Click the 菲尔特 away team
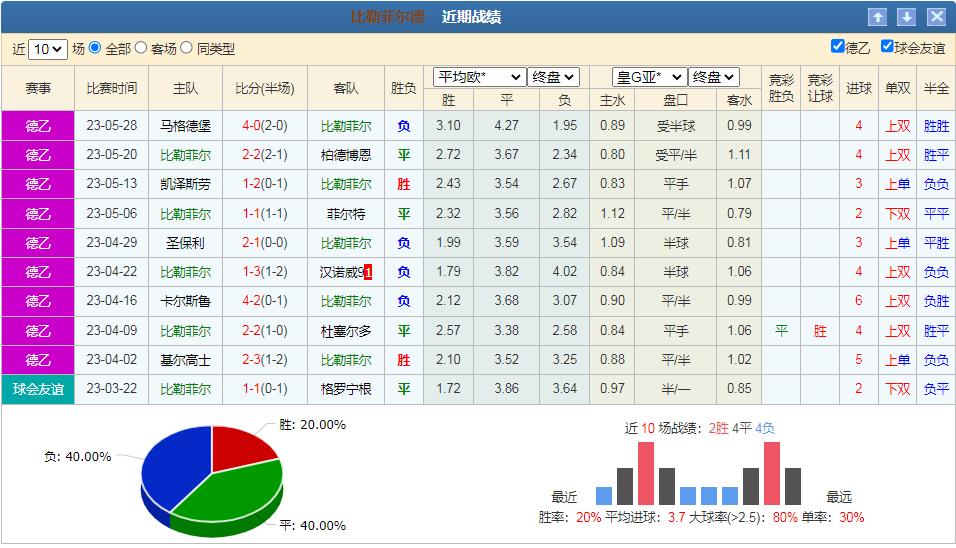The image size is (956, 548). click(346, 214)
